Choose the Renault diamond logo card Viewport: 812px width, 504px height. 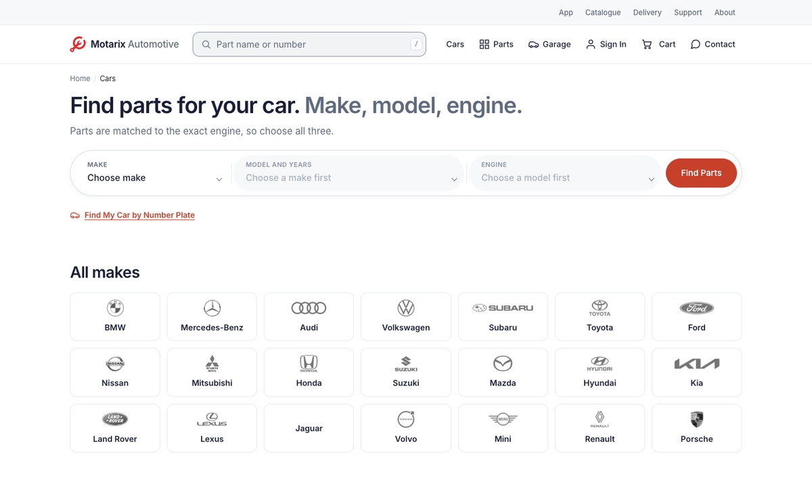(x=600, y=428)
